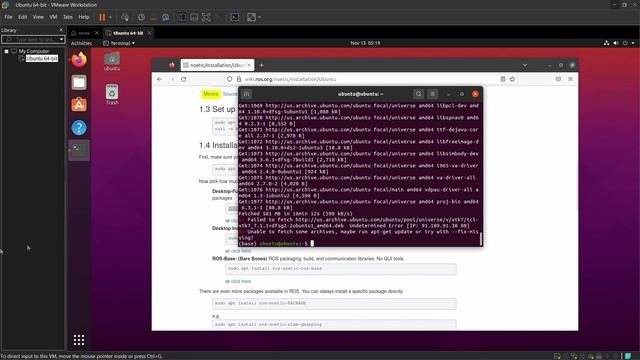Open a new Firefox tab
The width and height of the screenshot is (640, 360).
[x=262, y=65]
